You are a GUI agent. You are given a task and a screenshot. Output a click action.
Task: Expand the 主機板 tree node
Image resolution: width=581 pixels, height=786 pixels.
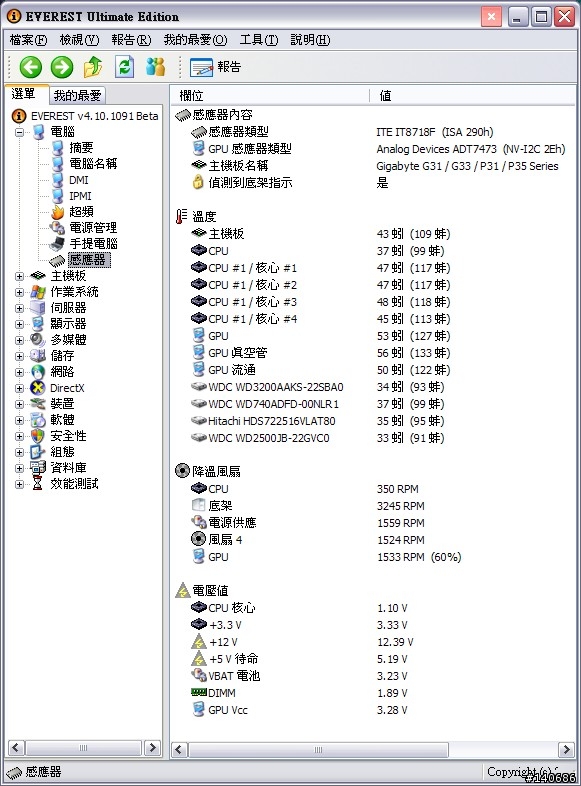19,276
